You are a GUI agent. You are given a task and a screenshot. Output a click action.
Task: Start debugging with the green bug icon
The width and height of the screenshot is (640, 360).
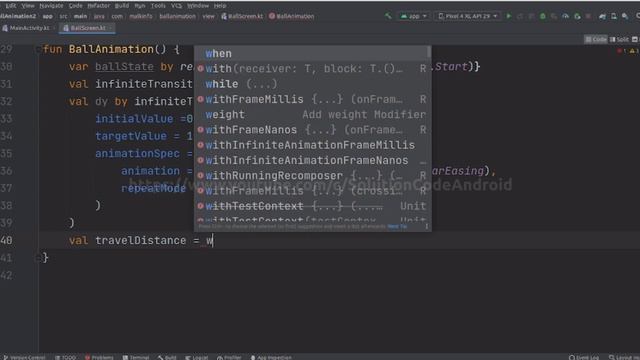pyautogui.click(x=542, y=16)
